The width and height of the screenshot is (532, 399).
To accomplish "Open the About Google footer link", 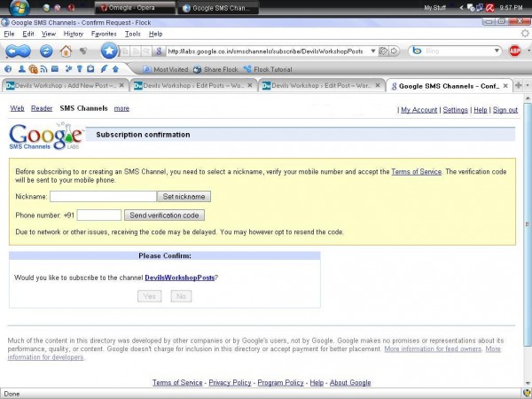I will (x=350, y=382).
